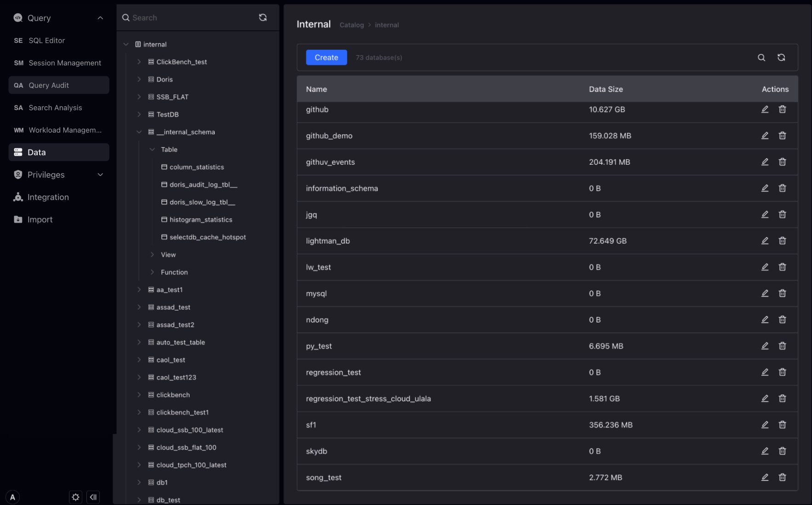Delete the skydb database
812x505 pixels.
tap(783, 451)
